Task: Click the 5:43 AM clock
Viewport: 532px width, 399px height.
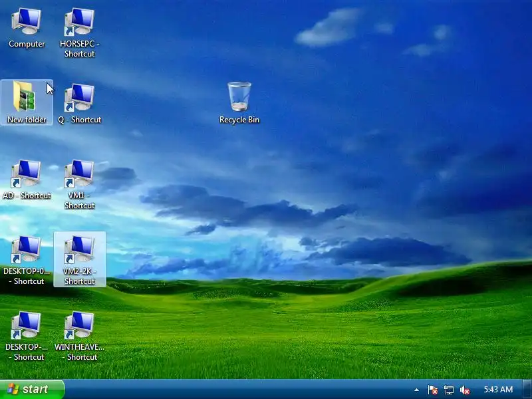Action: 498,389
